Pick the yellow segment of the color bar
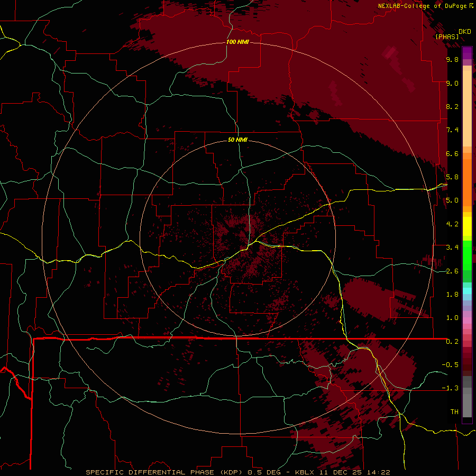This screenshot has height=476, width=476. pos(467,226)
